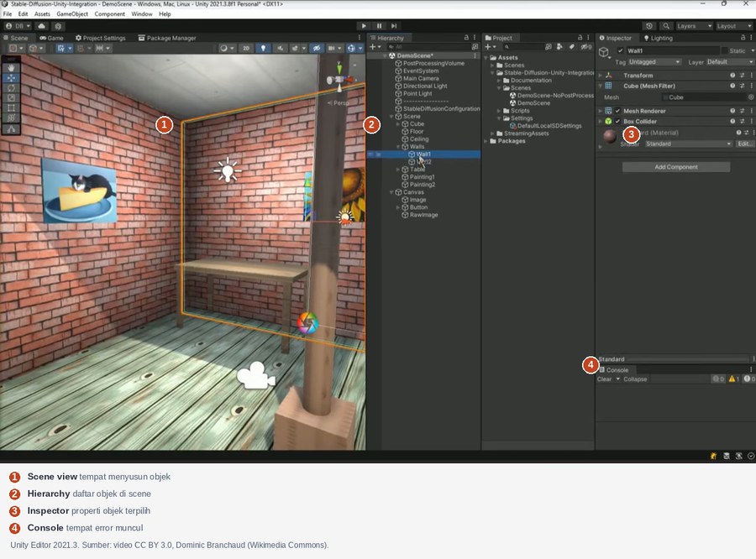Toggle scene visibility (hidden eye) icon
This screenshot has width=756, height=559.
tap(317, 48)
